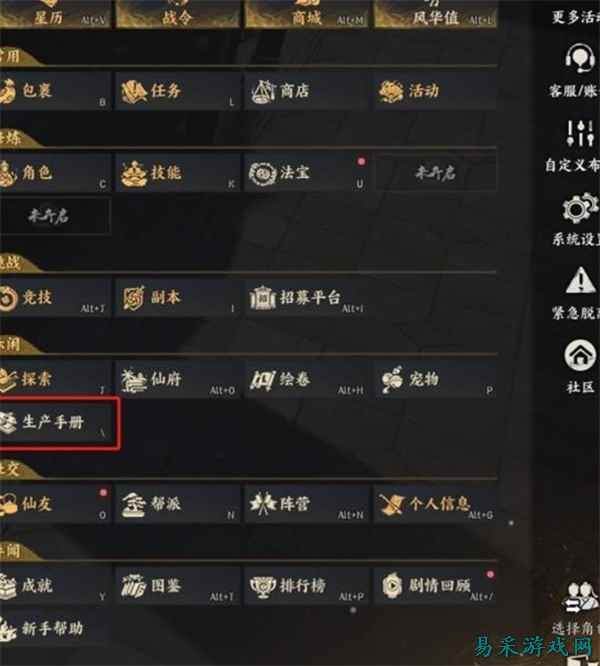Open 个人信息 personal information
The width and height of the screenshot is (600, 666).
coord(435,504)
